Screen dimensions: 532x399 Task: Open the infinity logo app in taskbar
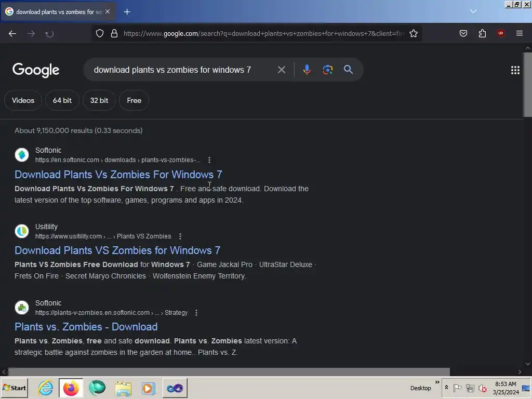pyautogui.click(x=175, y=388)
